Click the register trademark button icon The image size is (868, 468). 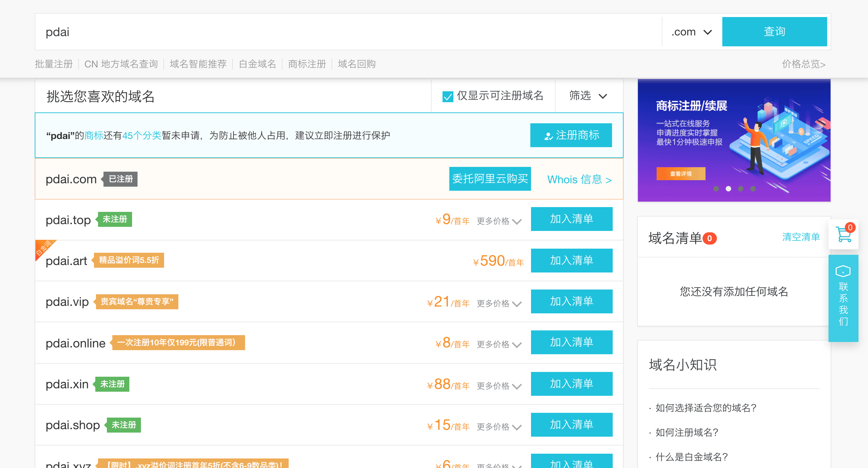(548, 136)
